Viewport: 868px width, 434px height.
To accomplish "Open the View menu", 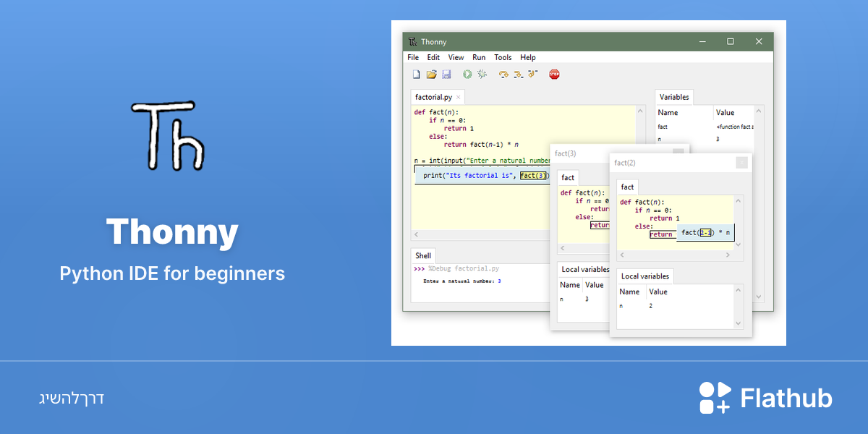I will click(456, 57).
